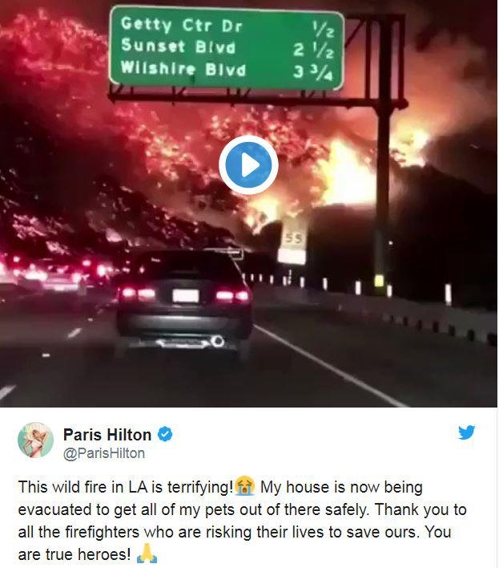Click the phrase 'My house is now being'
The height and width of the screenshot is (568, 499).
[x=341, y=487]
